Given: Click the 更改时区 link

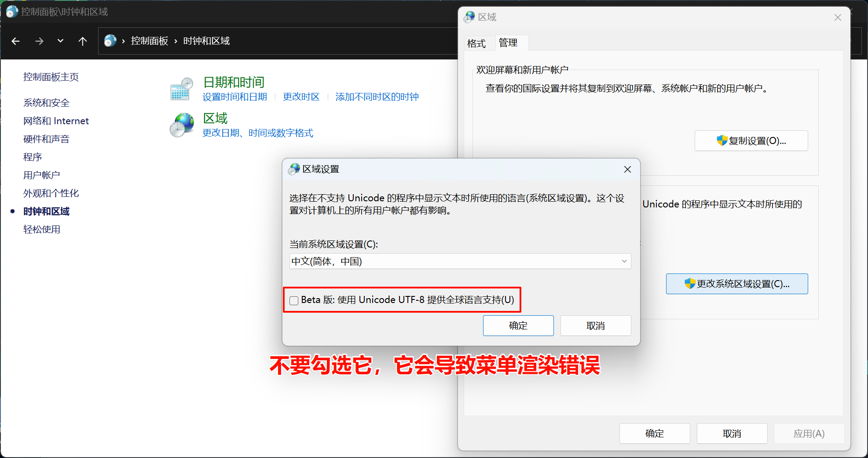Looking at the screenshot, I should (x=301, y=97).
